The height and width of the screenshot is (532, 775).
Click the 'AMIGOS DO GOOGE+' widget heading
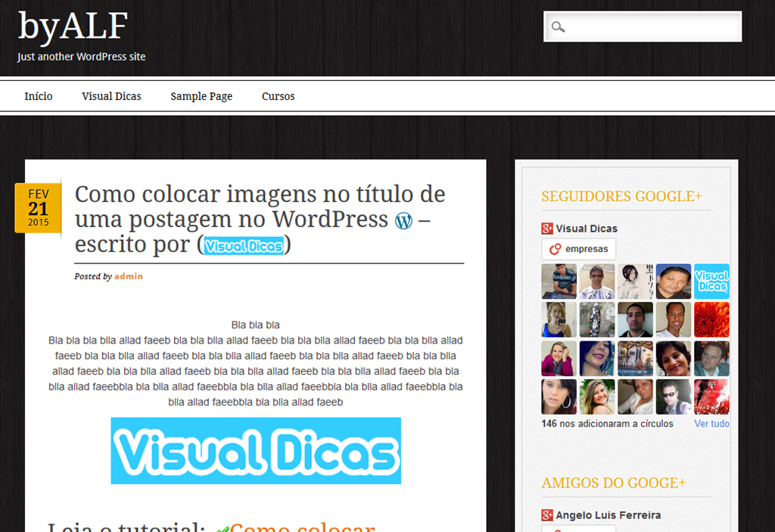[x=614, y=483]
